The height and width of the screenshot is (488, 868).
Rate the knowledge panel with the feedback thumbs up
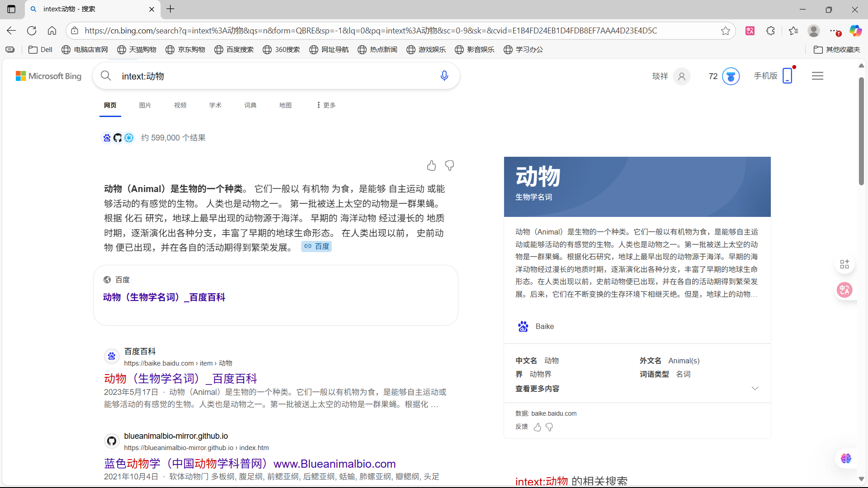tap(537, 427)
